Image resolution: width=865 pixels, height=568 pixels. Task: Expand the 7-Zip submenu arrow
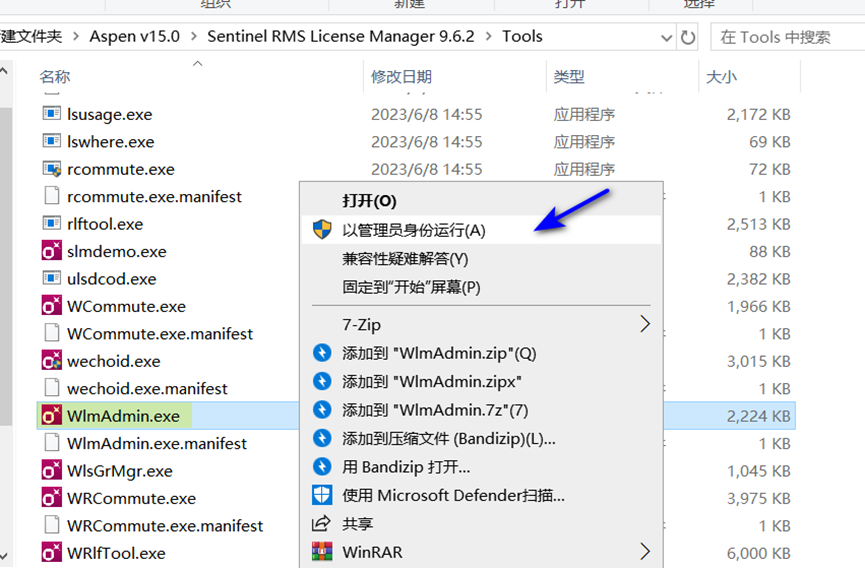[645, 324]
